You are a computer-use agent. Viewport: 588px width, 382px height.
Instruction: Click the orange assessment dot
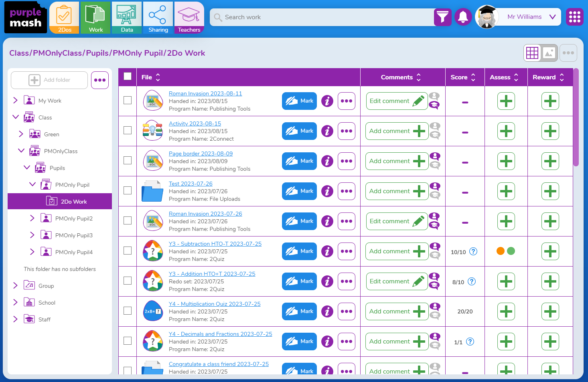click(500, 251)
